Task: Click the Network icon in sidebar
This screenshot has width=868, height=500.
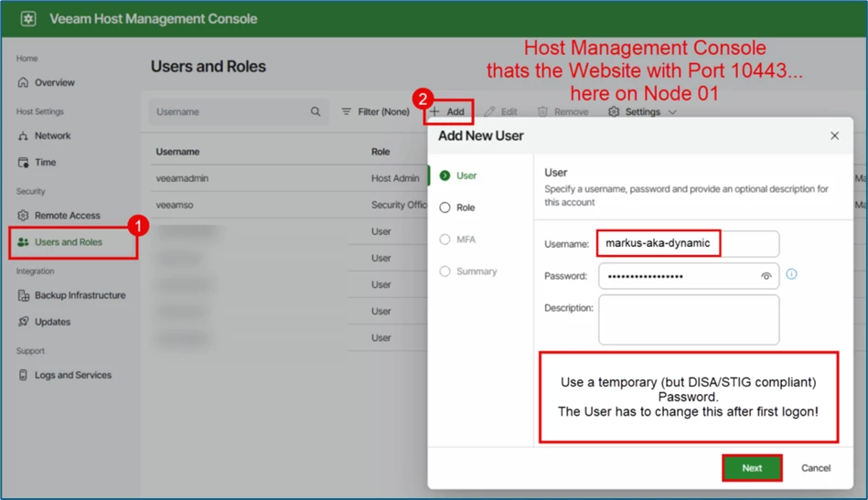Action: (23, 135)
